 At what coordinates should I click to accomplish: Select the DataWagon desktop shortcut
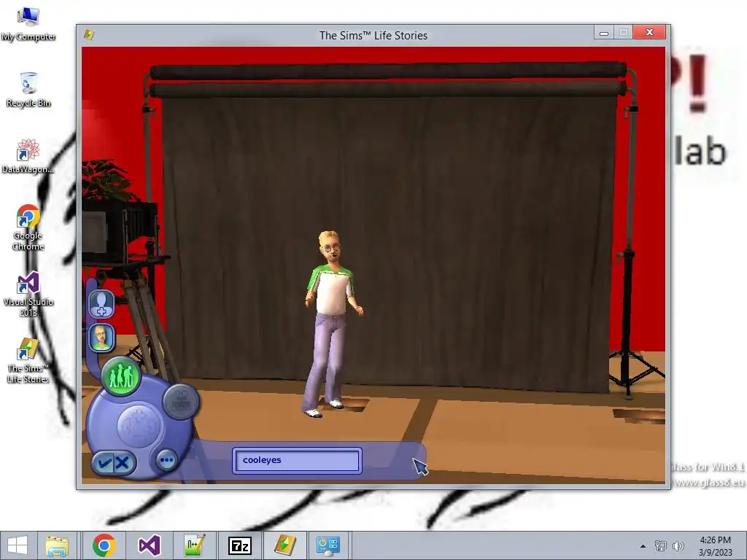tap(28, 156)
